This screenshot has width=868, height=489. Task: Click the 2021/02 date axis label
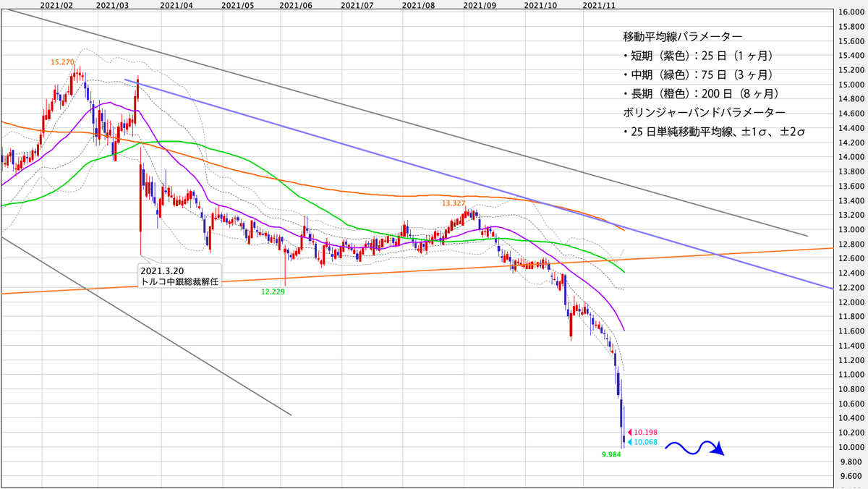(x=56, y=5)
